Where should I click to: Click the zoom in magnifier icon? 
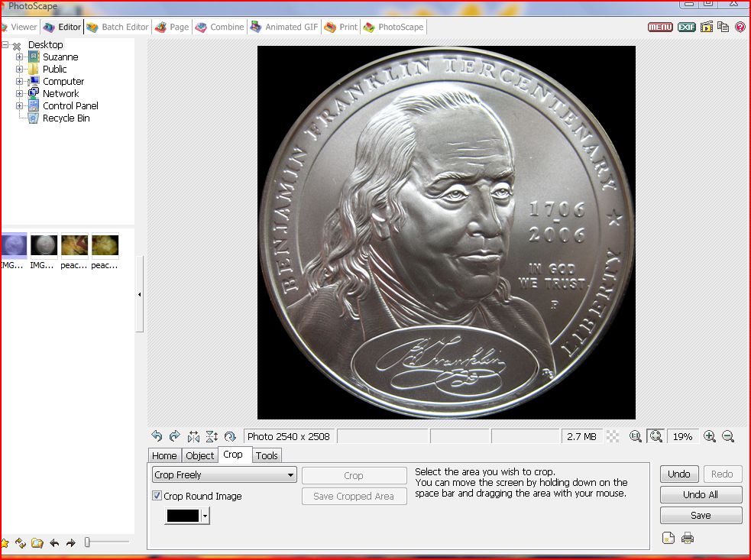[710, 436]
